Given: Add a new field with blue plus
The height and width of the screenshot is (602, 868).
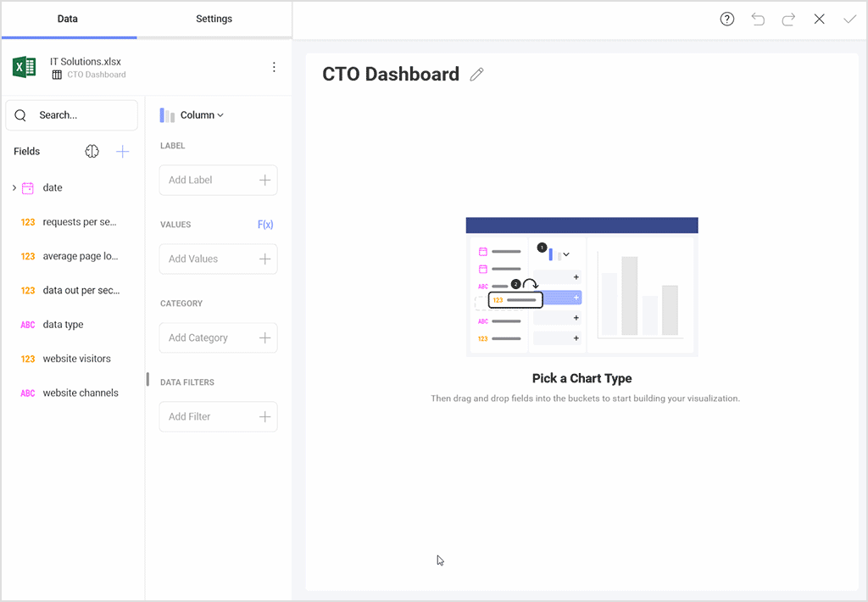Looking at the screenshot, I should tap(122, 151).
